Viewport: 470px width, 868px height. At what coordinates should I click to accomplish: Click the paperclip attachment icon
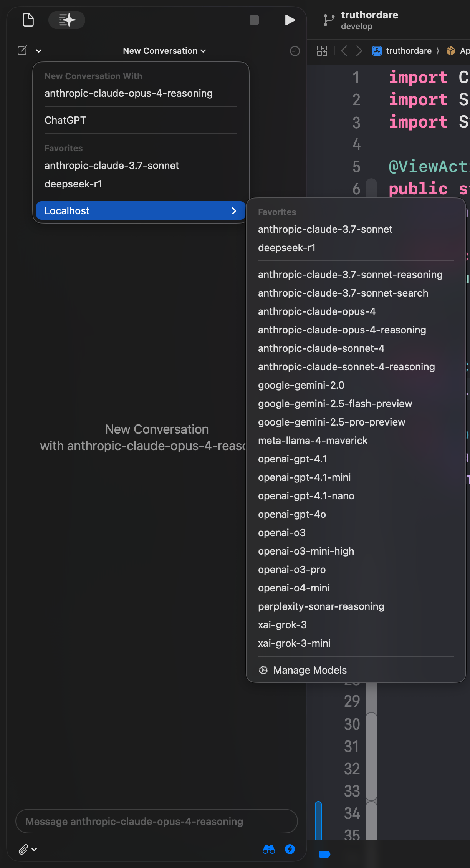23,849
